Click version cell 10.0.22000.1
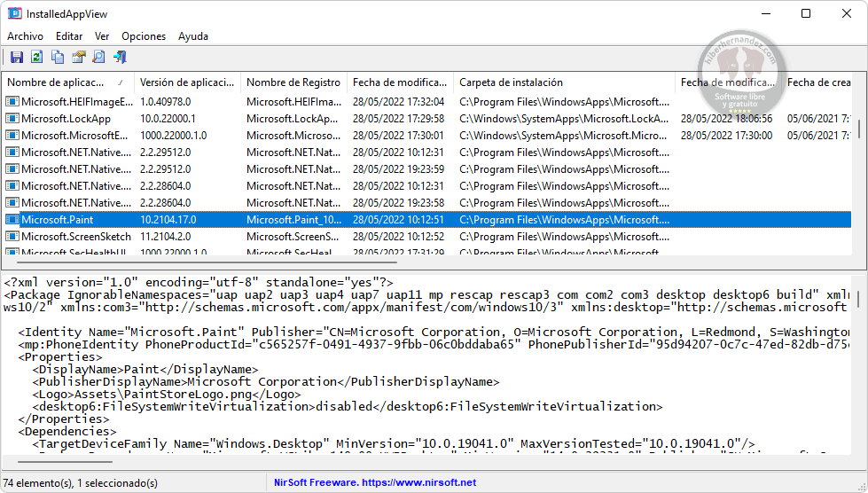Viewport: 868px width, 493px height. point(168,119)
